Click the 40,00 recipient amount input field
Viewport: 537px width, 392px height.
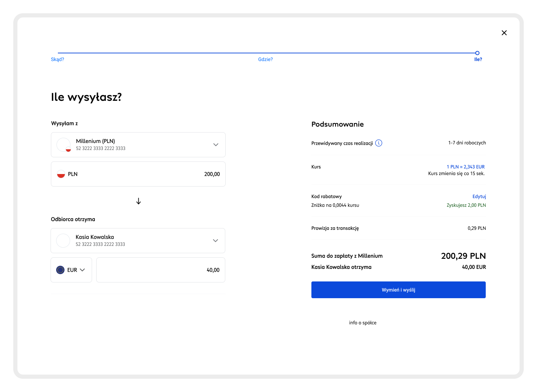pos(160,270)
